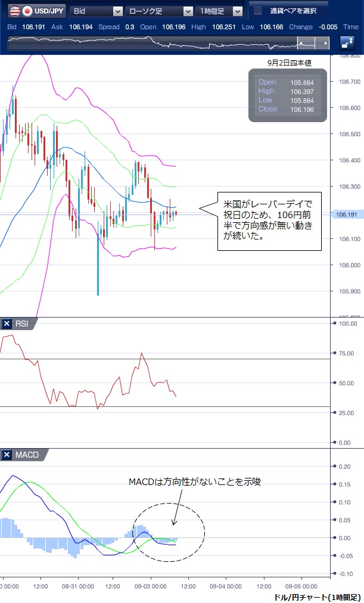Image resolution: width=364 pixels, height=603 pixels.
Task: Click the 75.00 marker on the RSI axis
Action: pos(346,353)
